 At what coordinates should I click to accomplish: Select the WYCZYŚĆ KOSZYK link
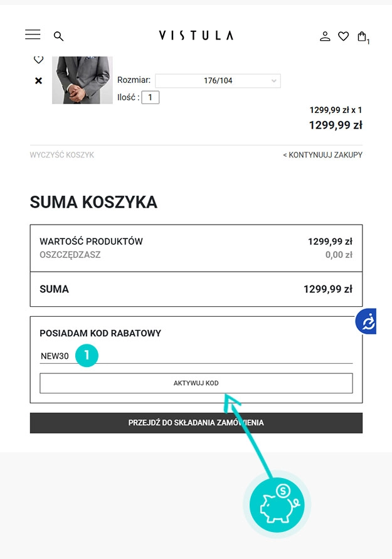point(61,154)
